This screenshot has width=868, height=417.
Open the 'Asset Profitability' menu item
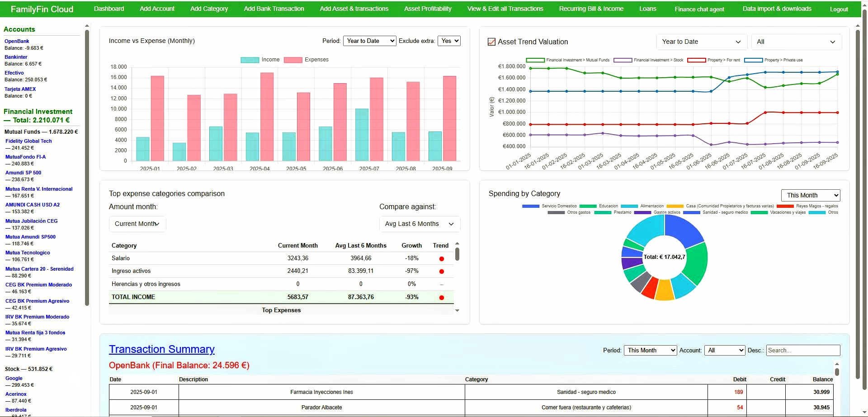coord(427,9)
